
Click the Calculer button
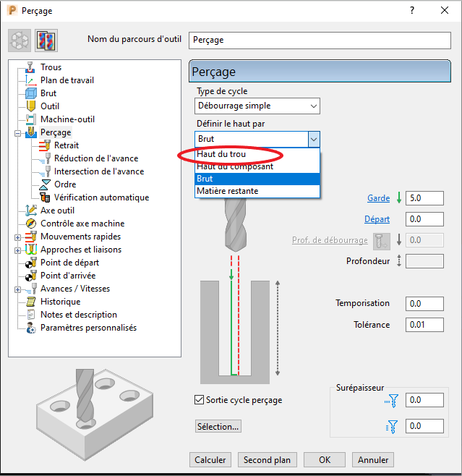(210, 460)
